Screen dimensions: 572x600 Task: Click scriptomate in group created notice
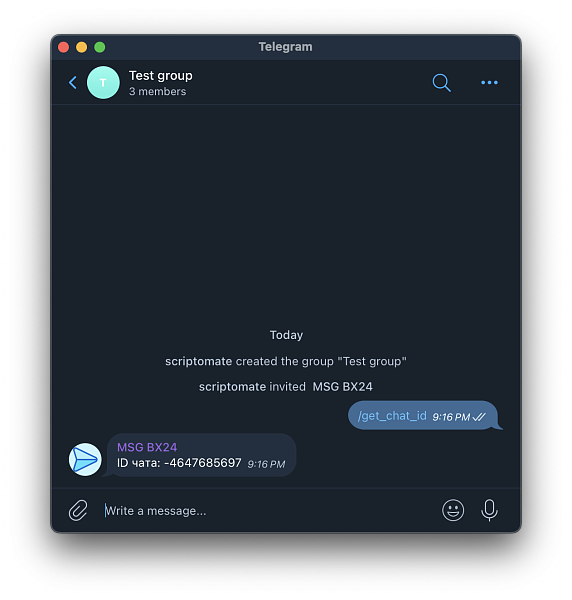198,361
